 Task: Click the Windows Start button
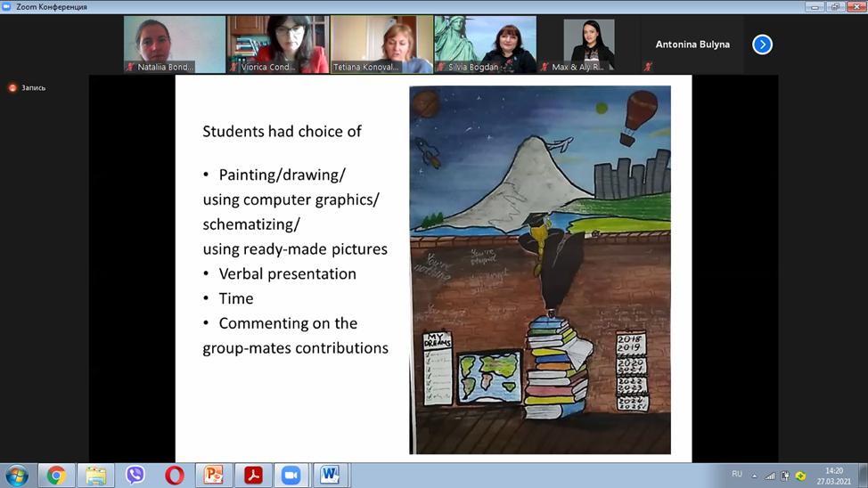[x=17, y=476]
